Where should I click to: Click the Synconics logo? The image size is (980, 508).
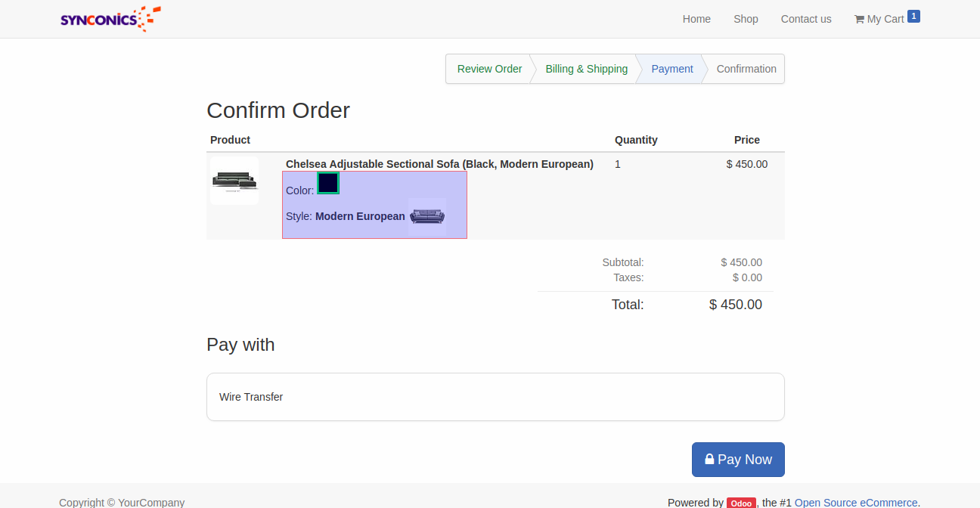point(110,19)
